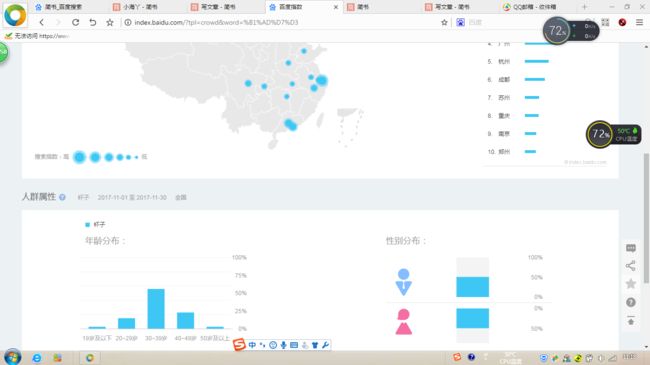The width and height of the screenshot is (650, 365).
Task: Click the 30-39 age distribution bar
Action: click(156, 309)
